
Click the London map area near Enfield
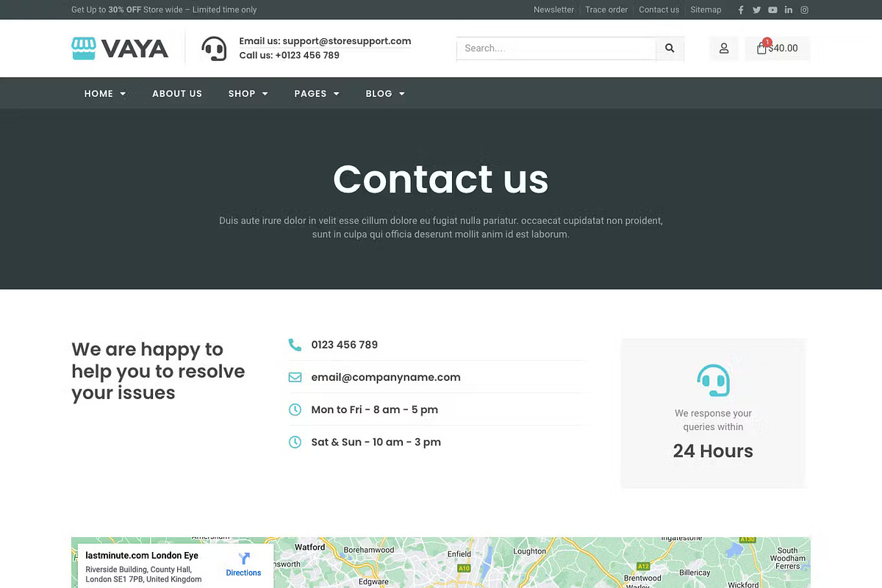[x=459, y=553]
